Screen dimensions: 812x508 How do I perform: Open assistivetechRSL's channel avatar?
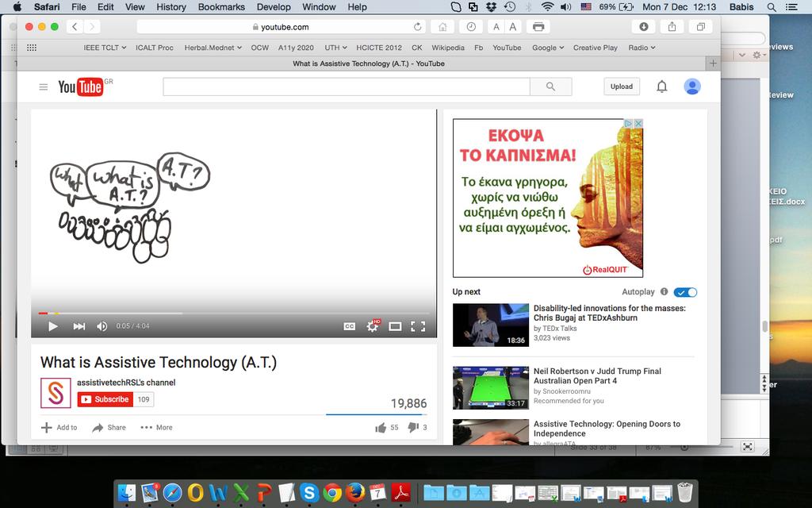click(56, 393)
